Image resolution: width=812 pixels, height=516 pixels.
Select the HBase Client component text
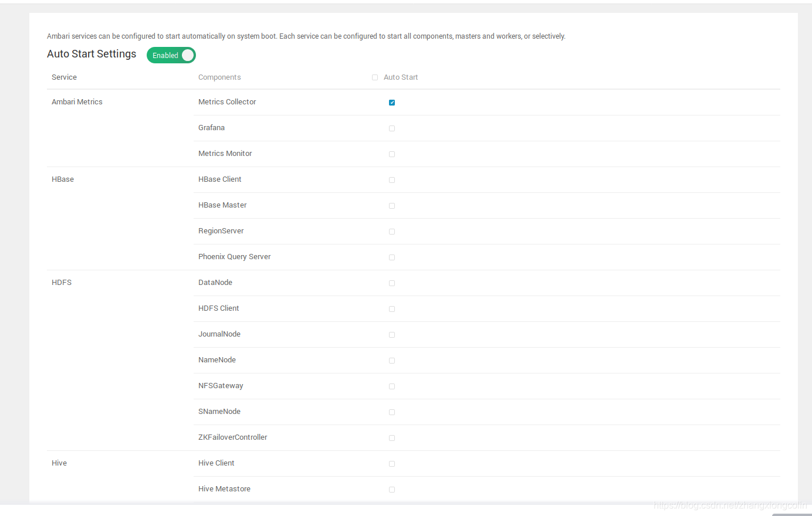pyautogui.click(x=220, y=179)
